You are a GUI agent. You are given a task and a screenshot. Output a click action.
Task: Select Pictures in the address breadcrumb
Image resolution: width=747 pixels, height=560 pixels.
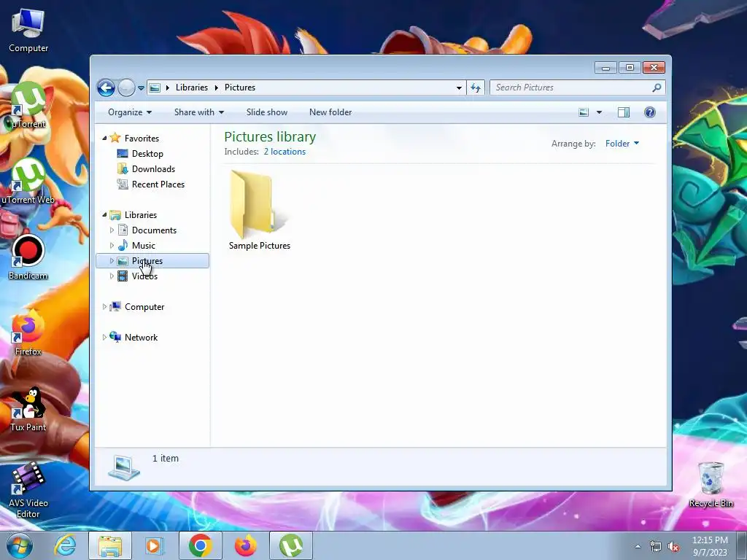(239, 87)
